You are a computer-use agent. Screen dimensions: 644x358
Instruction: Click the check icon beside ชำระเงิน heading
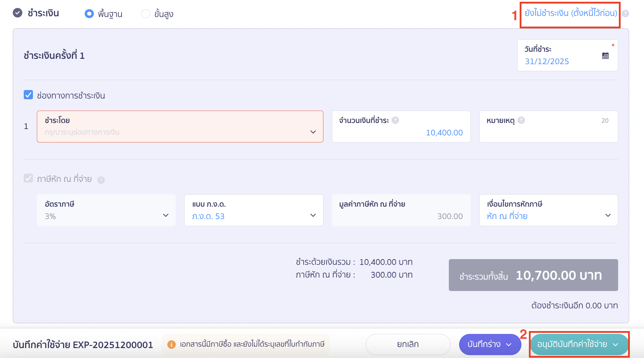pyautogui.click(x=17, y=13)
